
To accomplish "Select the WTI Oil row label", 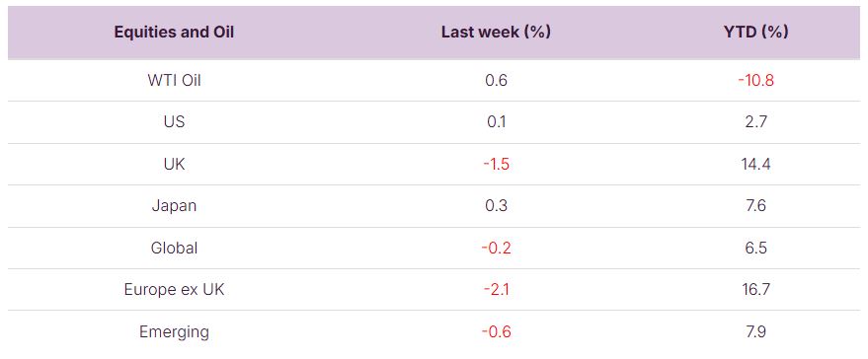I will 174,80.
